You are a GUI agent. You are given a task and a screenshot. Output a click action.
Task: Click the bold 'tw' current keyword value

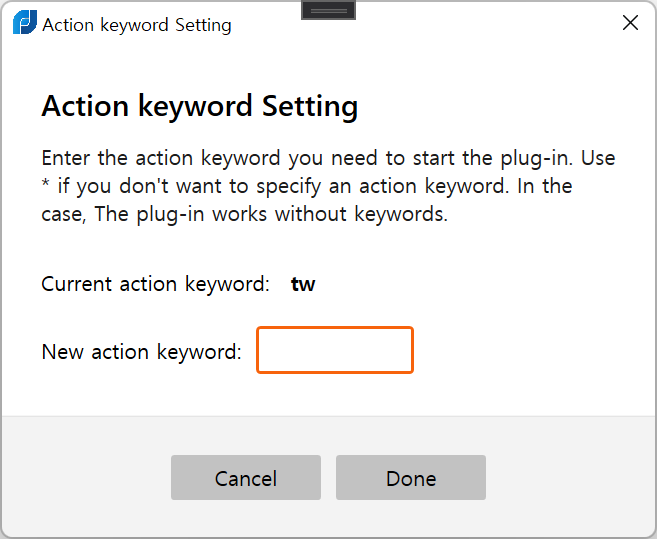[x=303, y=284]
